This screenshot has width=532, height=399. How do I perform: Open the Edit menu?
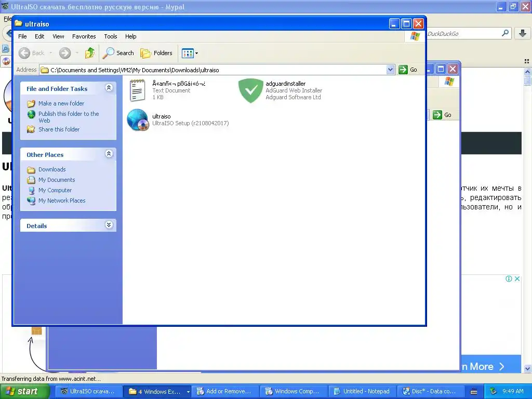click(x=39, y=36)
